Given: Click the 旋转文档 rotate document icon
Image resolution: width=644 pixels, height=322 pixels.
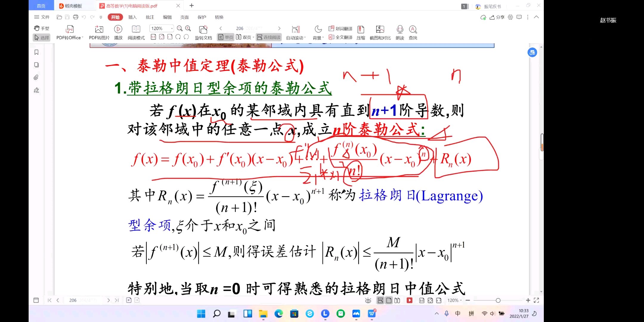Looking at the screenshot, I should tap(203, 30).
